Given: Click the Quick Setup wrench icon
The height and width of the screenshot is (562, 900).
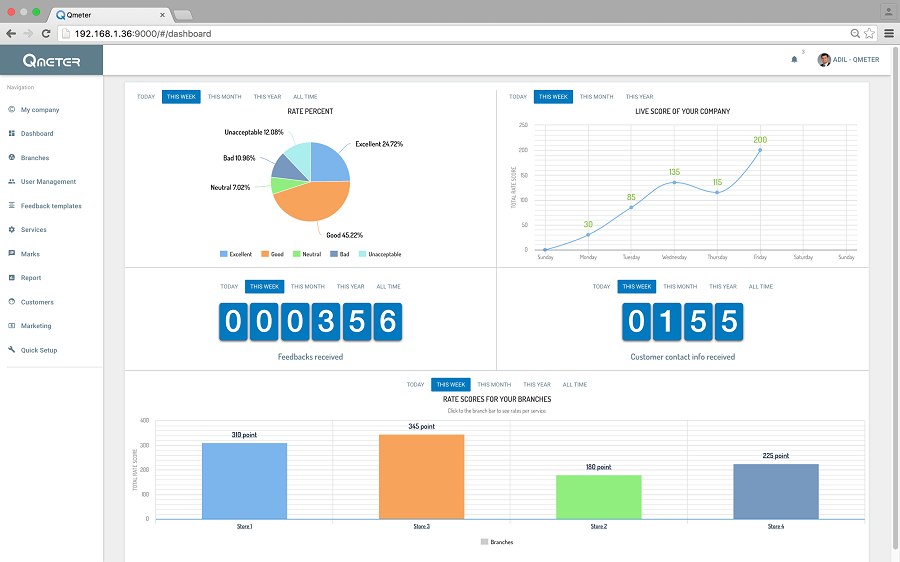Looking at the screenshot, I should pyautogui.click(x=11, y=350).
